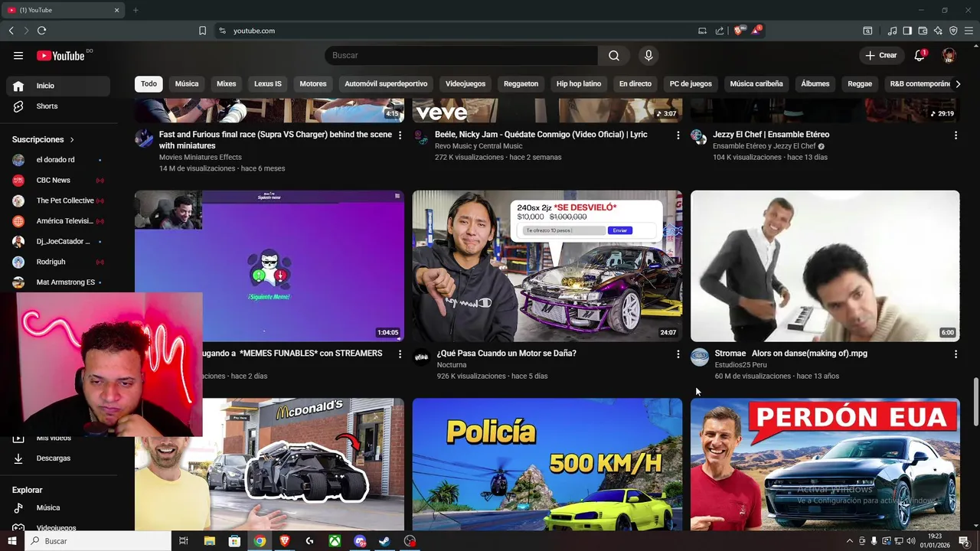Expand the Suscripciones section
This screenshot has width=980, height=551.
coord(44,139)
